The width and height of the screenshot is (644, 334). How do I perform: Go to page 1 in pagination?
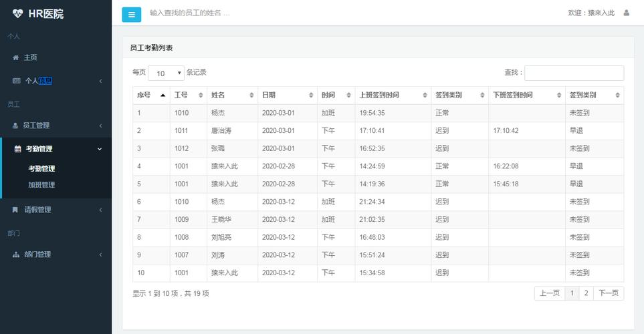click(x=572, y=293)
